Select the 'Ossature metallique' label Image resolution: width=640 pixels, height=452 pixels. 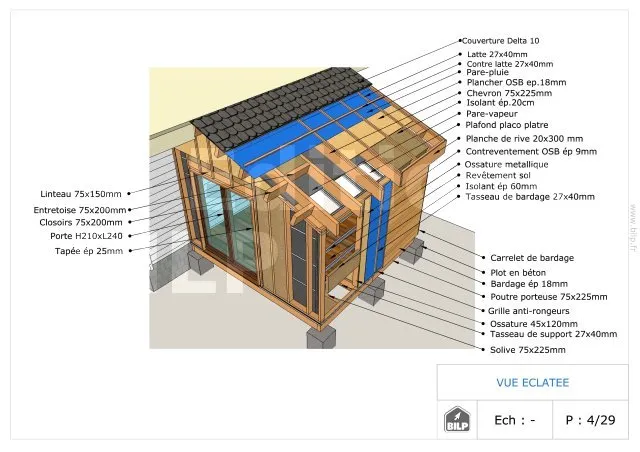pos(506,163)
